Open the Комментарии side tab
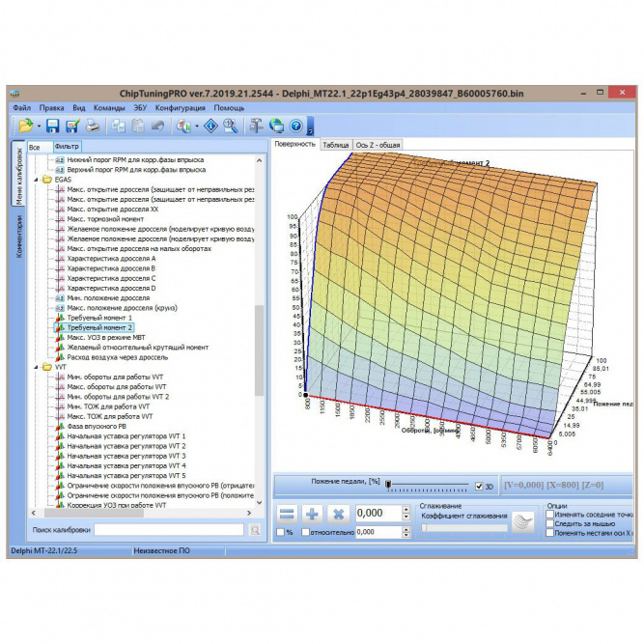 pos(18,237)
